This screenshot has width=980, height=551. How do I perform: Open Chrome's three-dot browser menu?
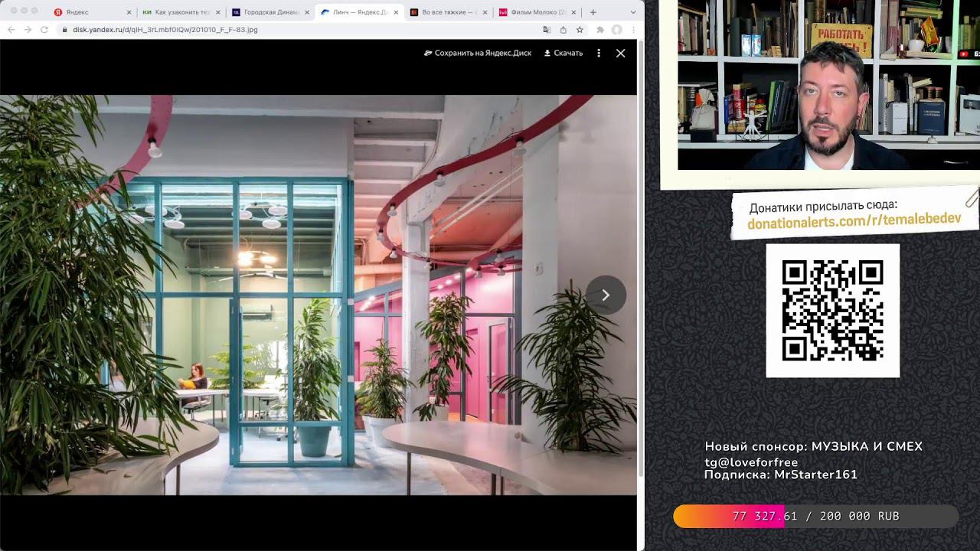[633, 30]
